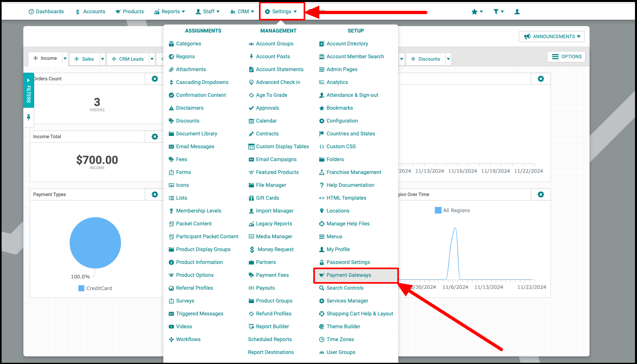Select the Sales dashboard tab
Image resolution: width=637 pixels, height=364 pixels.
coord(84,59)
